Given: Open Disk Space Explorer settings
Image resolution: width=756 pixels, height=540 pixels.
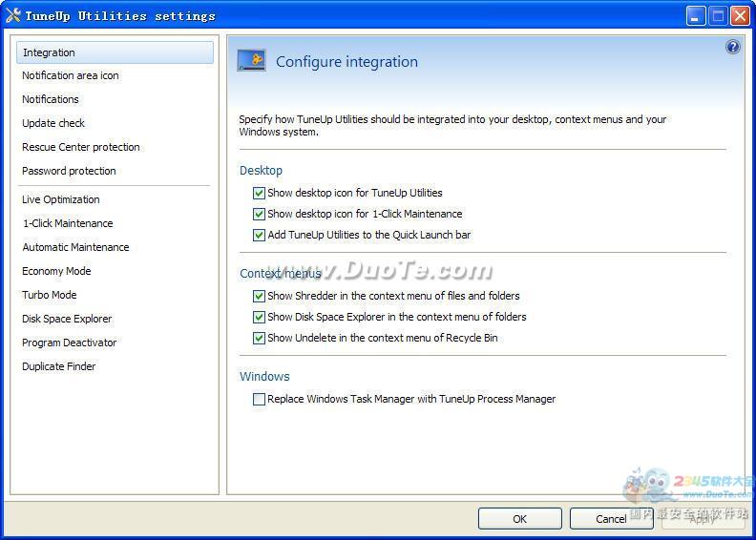Looking at the screenshot, I should click(x=67, y=319).
